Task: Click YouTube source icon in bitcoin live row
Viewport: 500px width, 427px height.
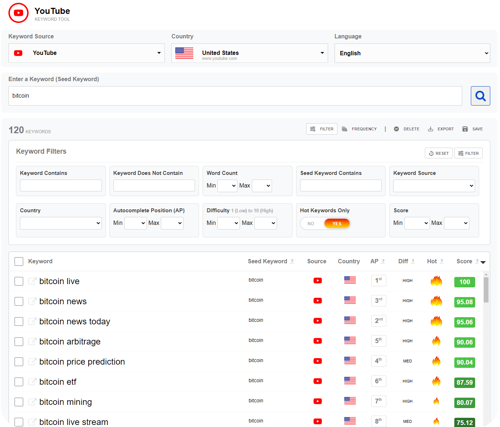Action: click(318, 281)
